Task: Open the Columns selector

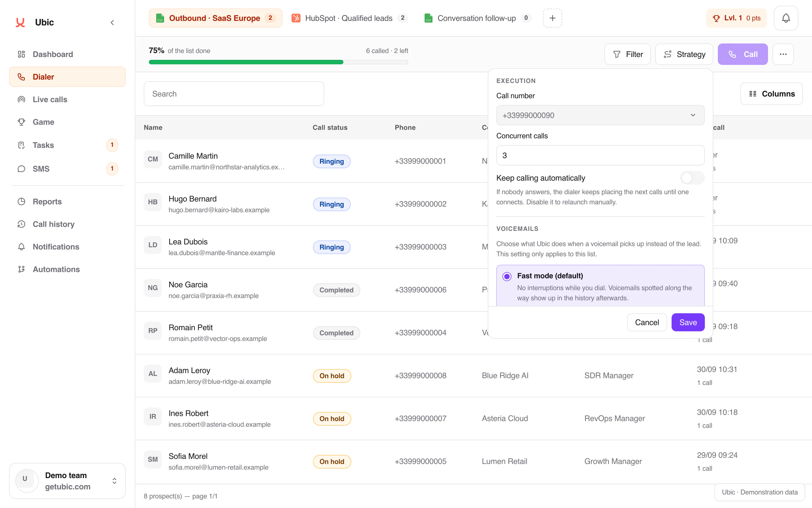Action: (x=771, y=94)
